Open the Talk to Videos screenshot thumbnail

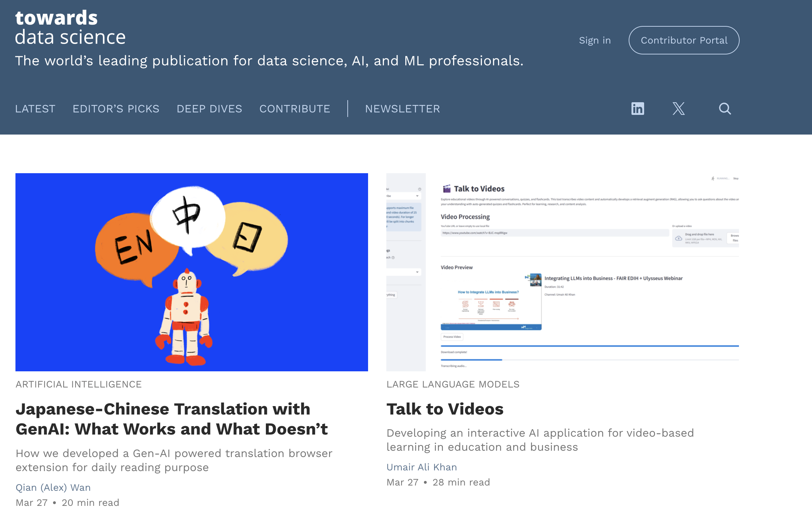562,272
